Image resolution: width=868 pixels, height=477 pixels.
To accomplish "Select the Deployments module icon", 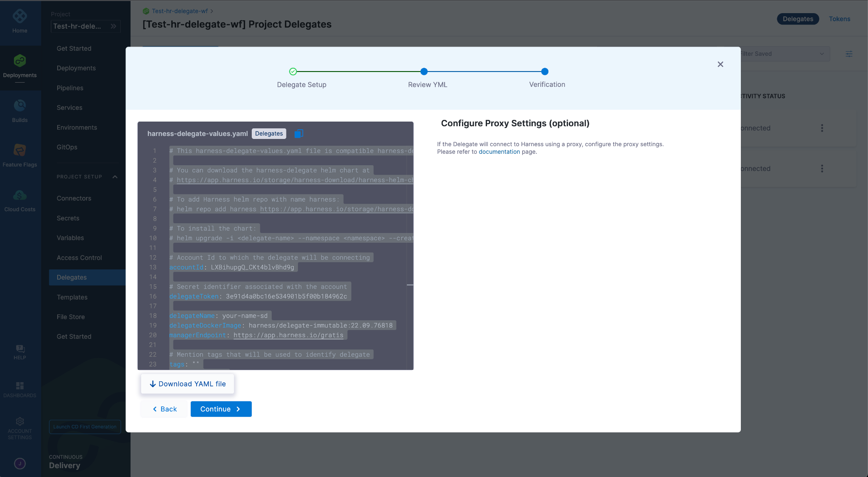I will tap(20, 61).
